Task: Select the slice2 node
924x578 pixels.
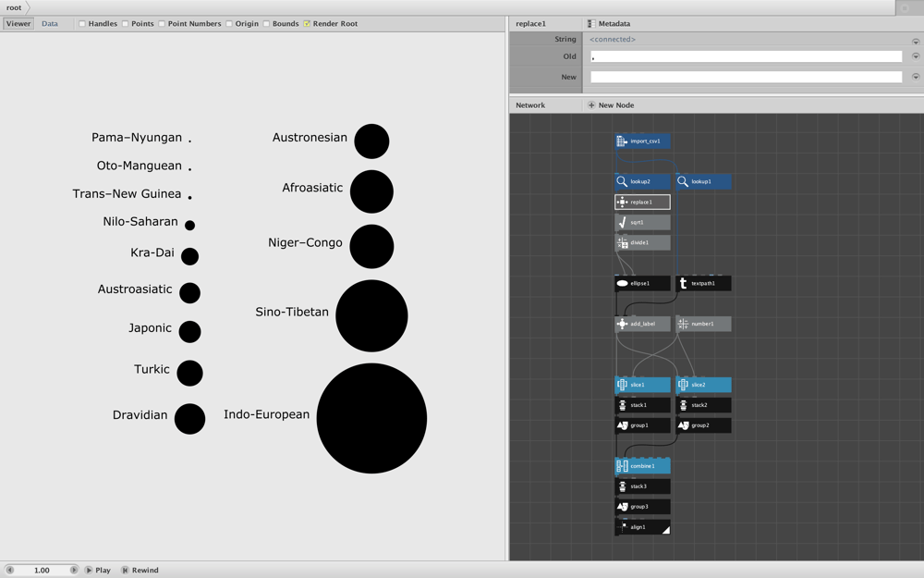Action: 703,385
